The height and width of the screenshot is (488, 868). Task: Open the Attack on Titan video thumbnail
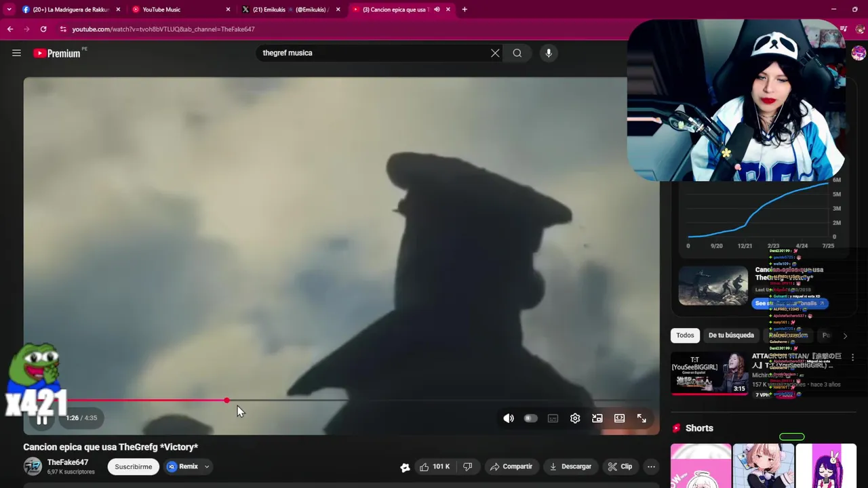(x=709, y=372)
